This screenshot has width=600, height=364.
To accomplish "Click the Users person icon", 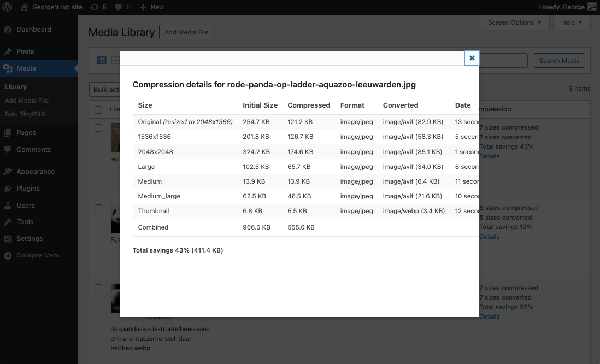I will pyautogui.click(x=8, y=206).
